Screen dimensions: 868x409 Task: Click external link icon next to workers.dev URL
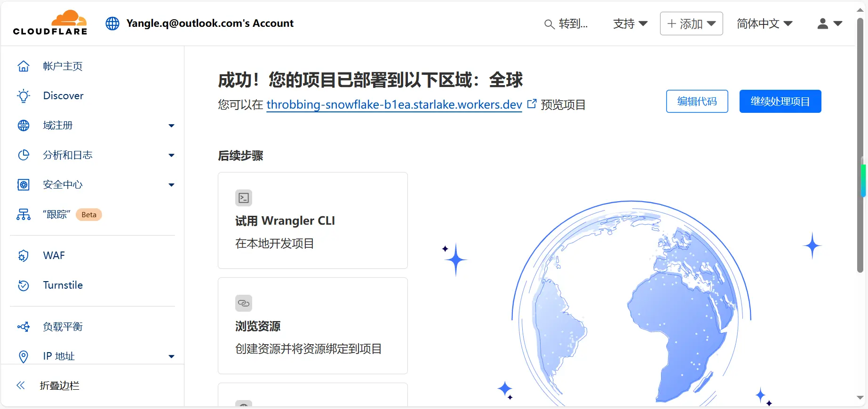532,104
